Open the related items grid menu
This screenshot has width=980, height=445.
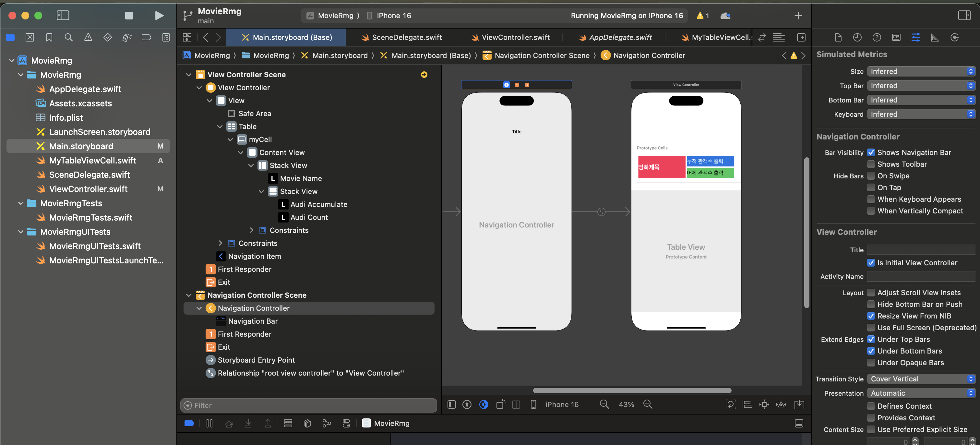[187, 37]
